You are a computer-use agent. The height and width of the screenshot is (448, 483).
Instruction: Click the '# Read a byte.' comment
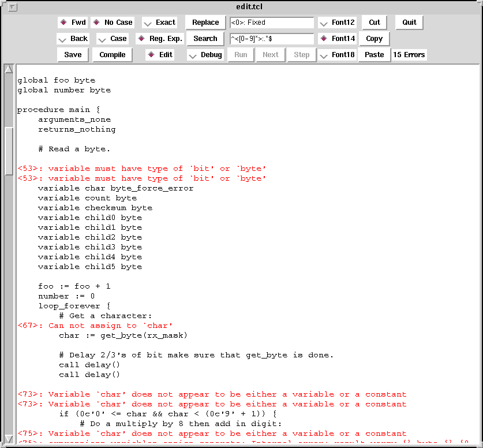pos(74,149)
